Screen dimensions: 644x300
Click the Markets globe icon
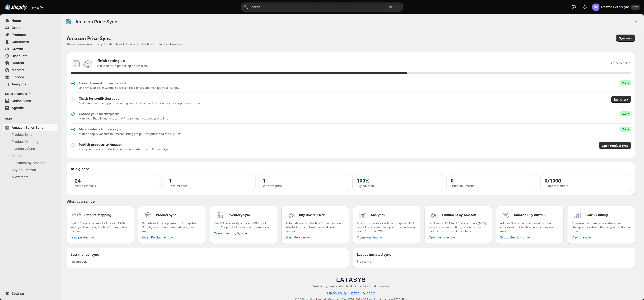tap(7, 70)
